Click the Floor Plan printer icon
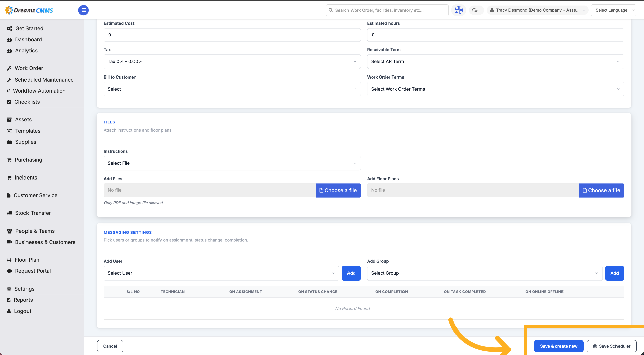 (9, 260)
